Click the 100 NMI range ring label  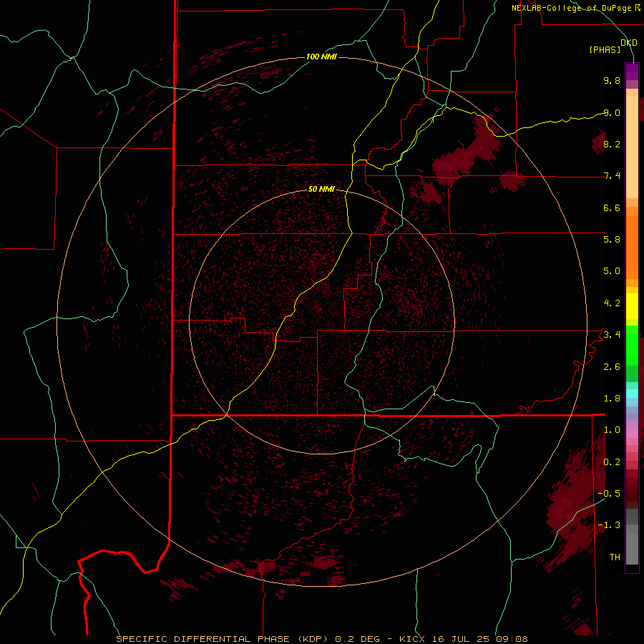[x=321, y=57]
